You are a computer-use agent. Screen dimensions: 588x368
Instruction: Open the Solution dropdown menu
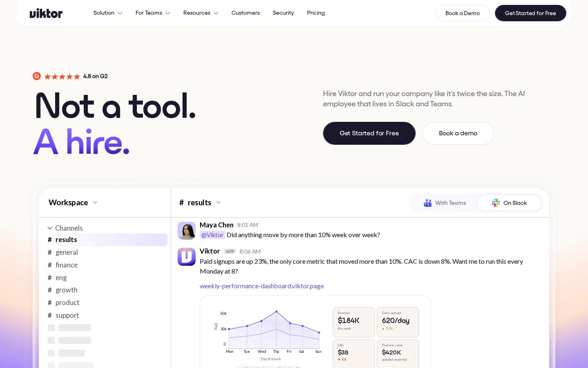pos(108,13)
